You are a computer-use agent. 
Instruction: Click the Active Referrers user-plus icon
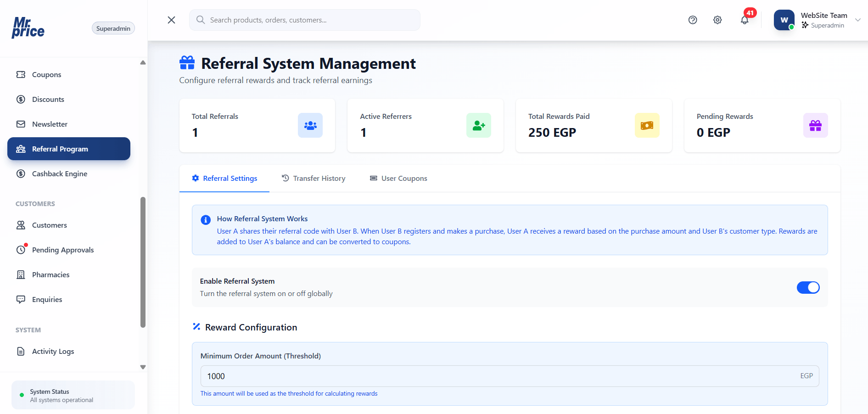click(479, 125)
